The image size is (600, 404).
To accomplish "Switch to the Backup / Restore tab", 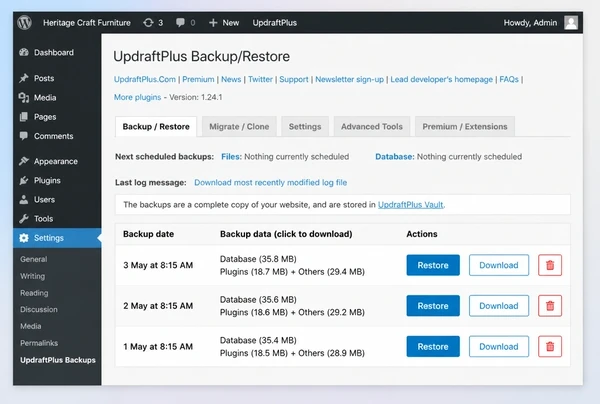I will point(156,127).
